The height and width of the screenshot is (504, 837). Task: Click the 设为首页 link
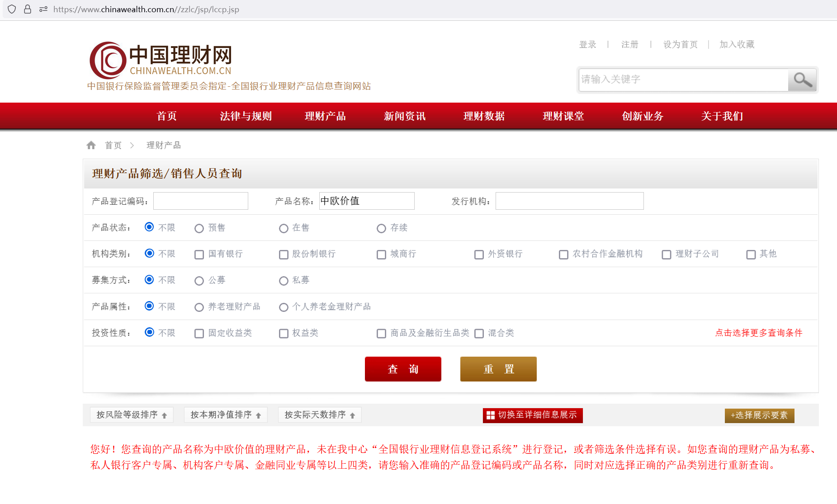pyautogui.click(x=681, y=44)
